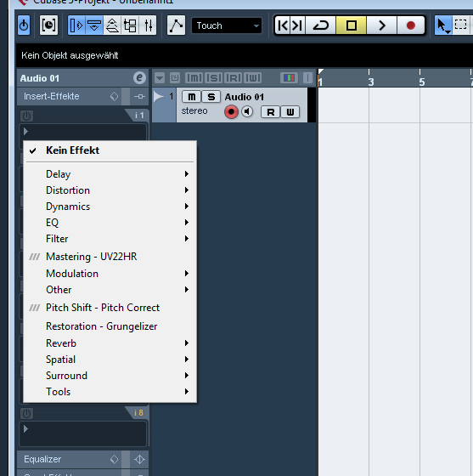Image resolution: width=473 pixels, height=476 pixels.
Task: Expand the Surround effects submenu
Action: tap(110, 376)
